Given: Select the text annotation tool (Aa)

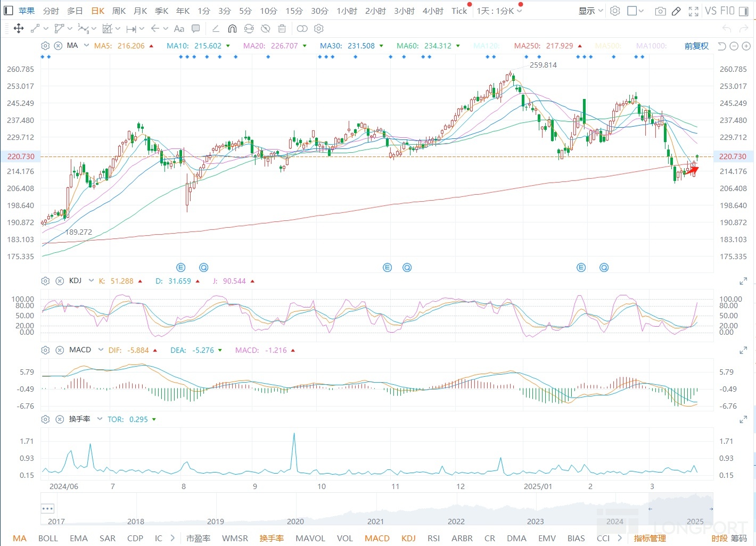Looking at the screenshot, I should coord(179,29).
